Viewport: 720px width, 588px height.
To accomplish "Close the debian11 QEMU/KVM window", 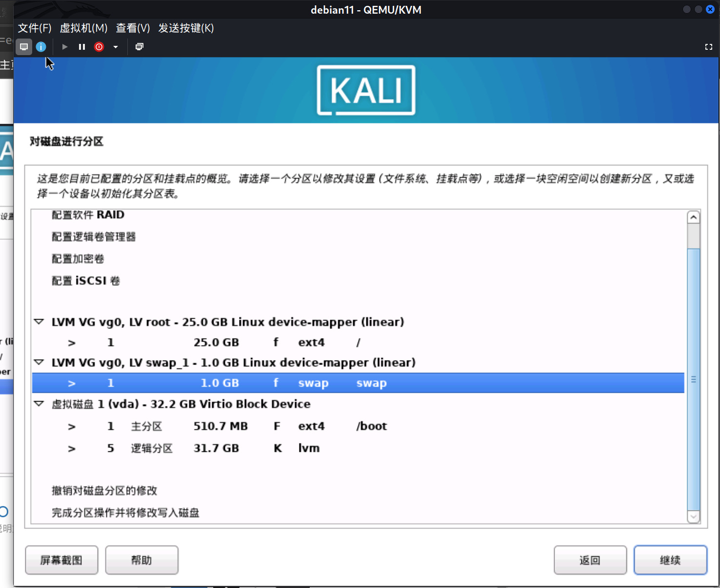I will (x=710, y=9).
